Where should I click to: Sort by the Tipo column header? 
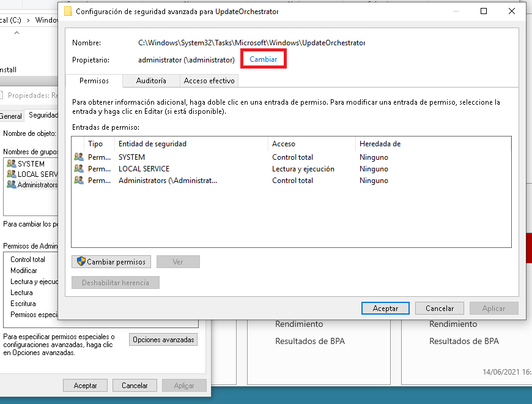pos(100,144)
